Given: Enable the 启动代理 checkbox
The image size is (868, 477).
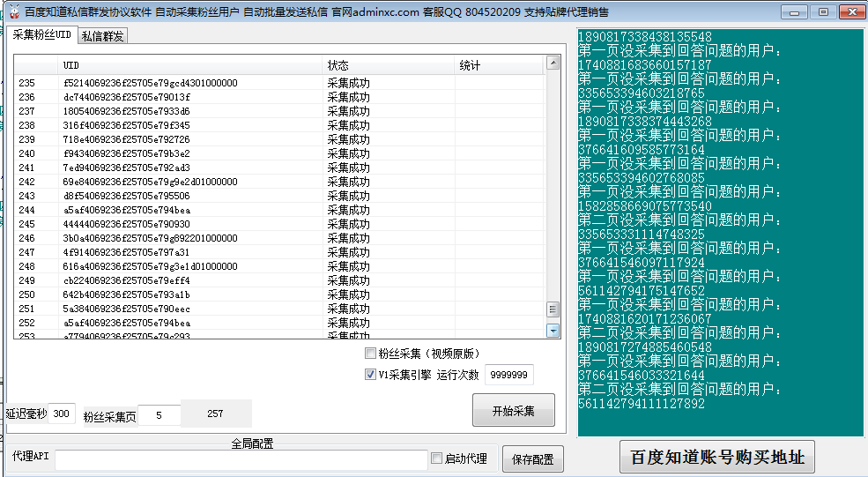Looking at the screenshot, I should (x=436, y=458).
